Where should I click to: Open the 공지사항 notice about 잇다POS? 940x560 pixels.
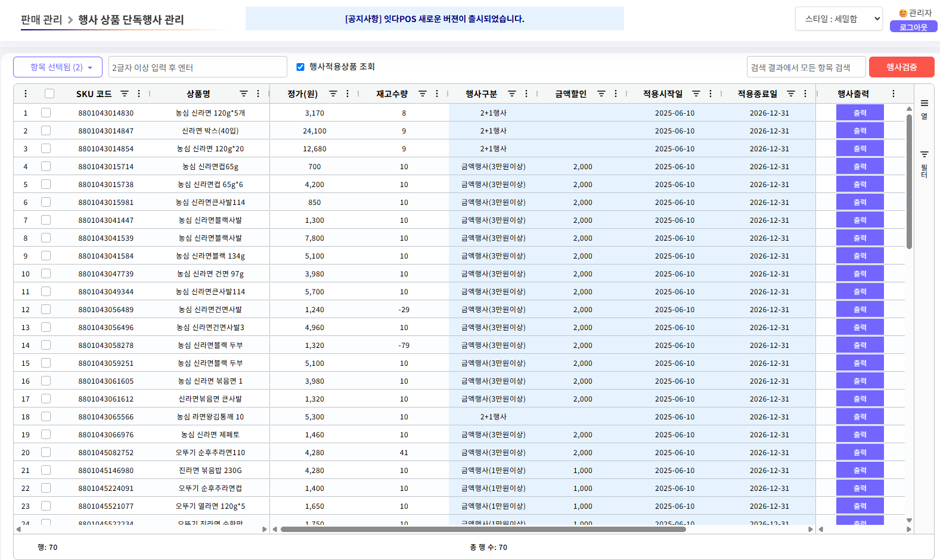tap(435, 18)
